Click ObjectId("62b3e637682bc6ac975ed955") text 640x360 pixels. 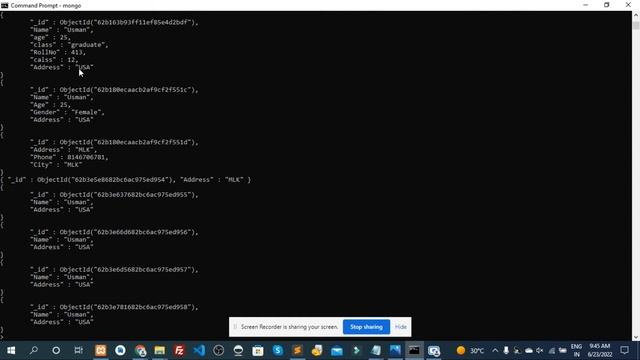pyautogui.click(x=127, y=195)
